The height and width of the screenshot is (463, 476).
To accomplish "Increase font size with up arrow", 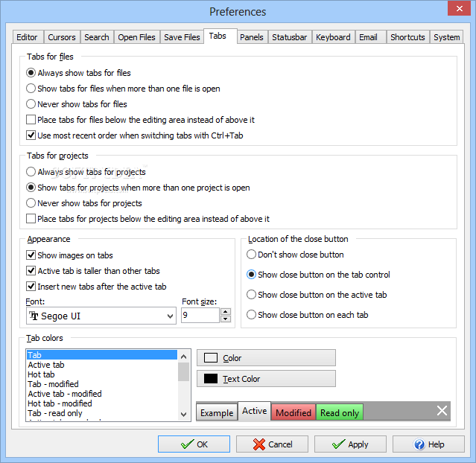I will 225,312.
